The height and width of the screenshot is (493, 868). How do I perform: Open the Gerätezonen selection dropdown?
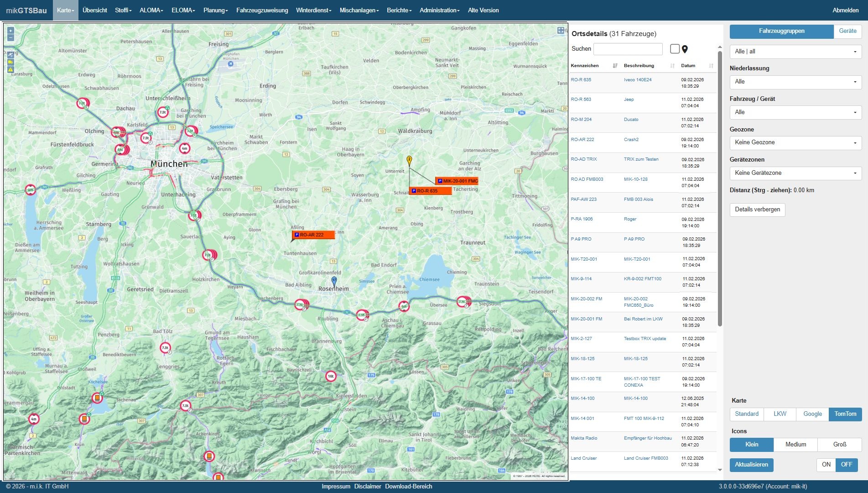point(795,173)
